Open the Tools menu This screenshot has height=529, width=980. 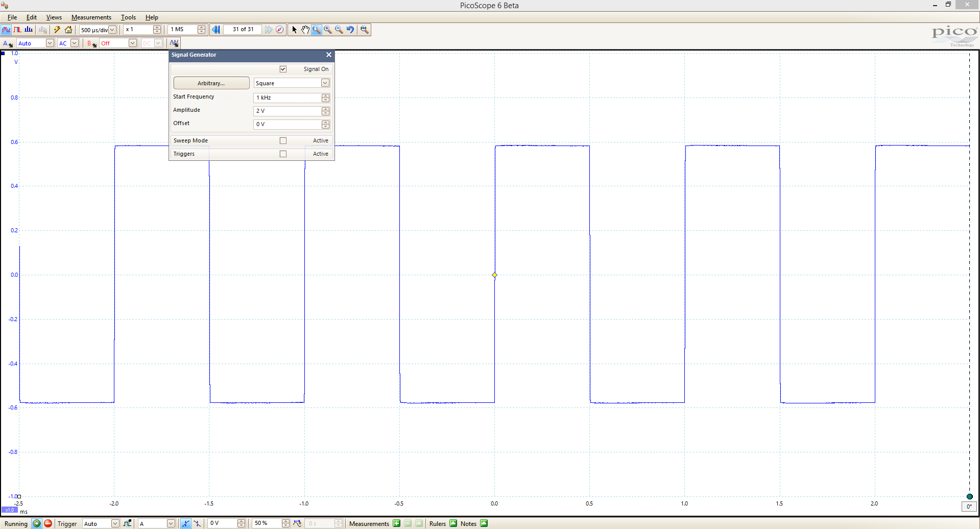click(128, 17)
